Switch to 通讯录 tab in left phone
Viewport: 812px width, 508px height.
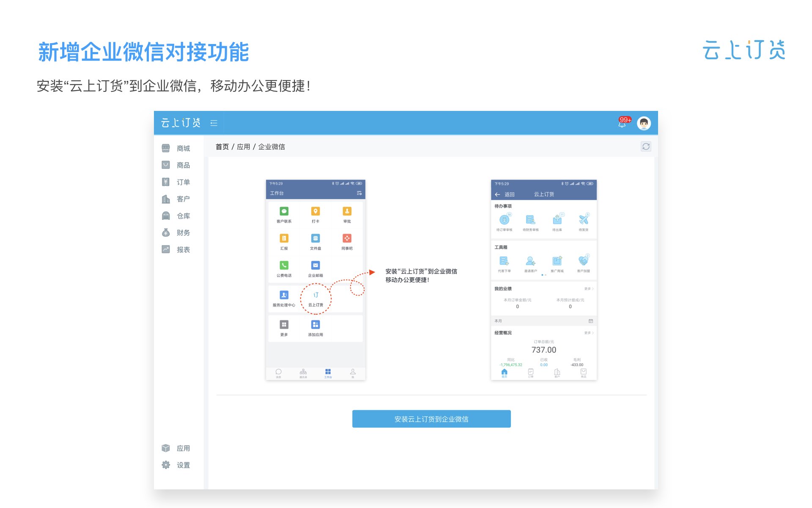click(x=303, y=373)
